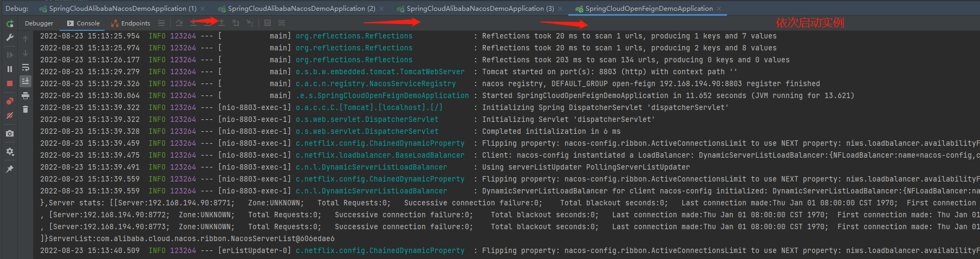Click timestamp 2022-08-23 15:13:40.509

tap(90, 250)
